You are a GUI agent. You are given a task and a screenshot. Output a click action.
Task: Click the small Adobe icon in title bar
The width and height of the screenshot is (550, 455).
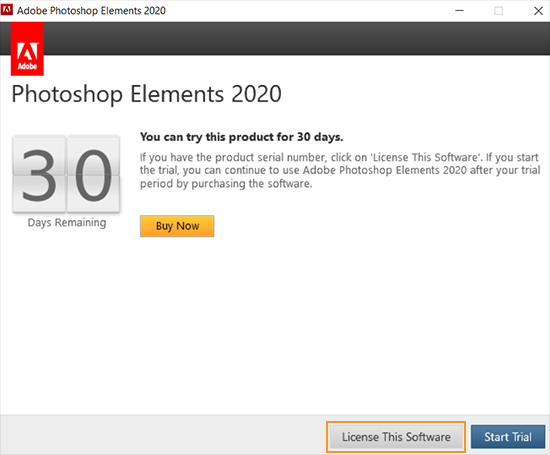click(7, 10)
